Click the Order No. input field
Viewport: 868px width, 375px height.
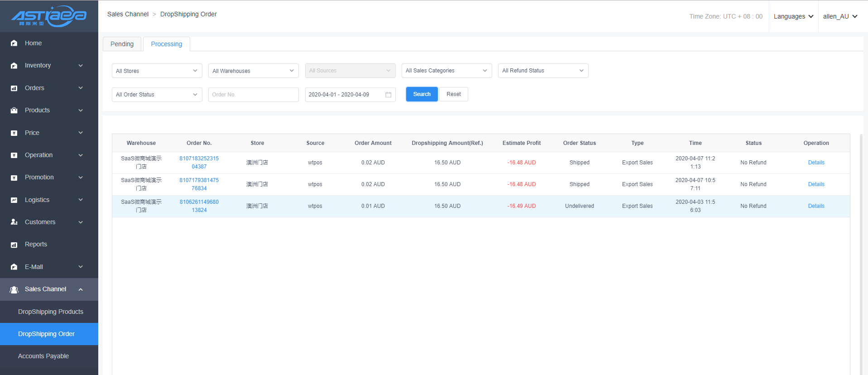253,95
